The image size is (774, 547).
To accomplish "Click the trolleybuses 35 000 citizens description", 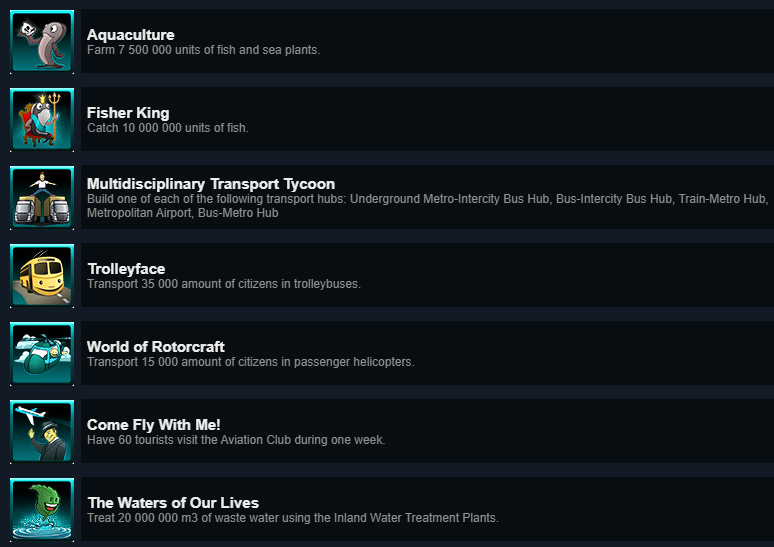I will (x=223, y=284).
